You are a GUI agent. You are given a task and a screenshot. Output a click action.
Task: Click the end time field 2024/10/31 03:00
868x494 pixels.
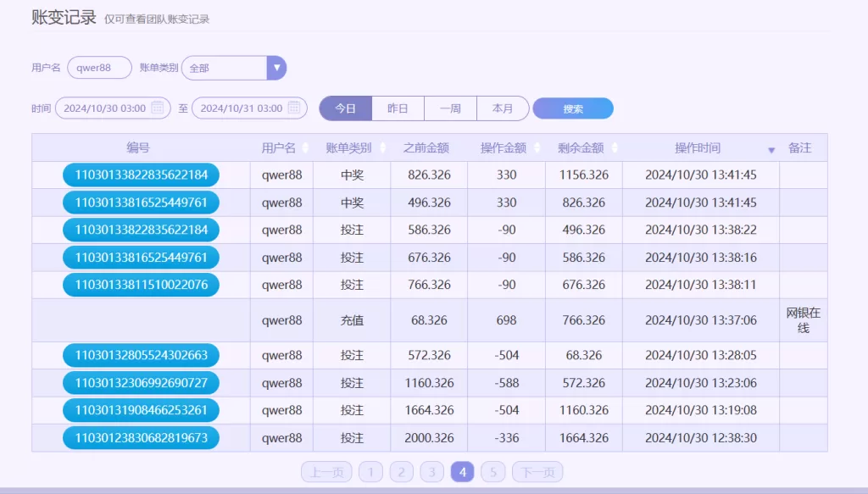click(250, 108)
